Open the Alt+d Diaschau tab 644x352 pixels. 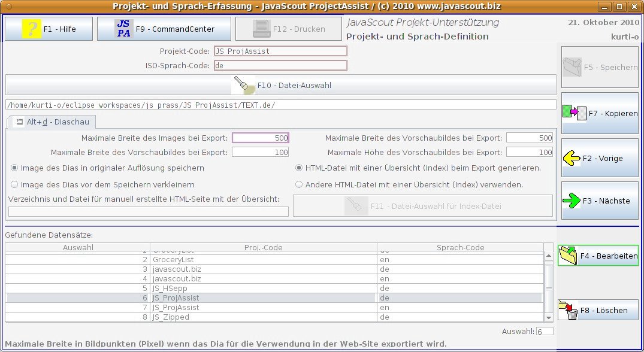pyautogui.click(x=53, y=122)
